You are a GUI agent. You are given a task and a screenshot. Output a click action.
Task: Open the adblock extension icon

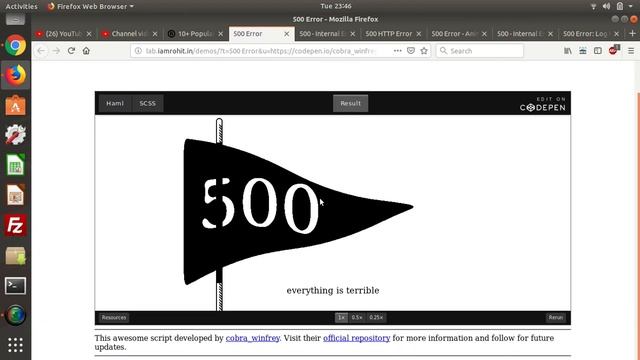pos(613,50)
